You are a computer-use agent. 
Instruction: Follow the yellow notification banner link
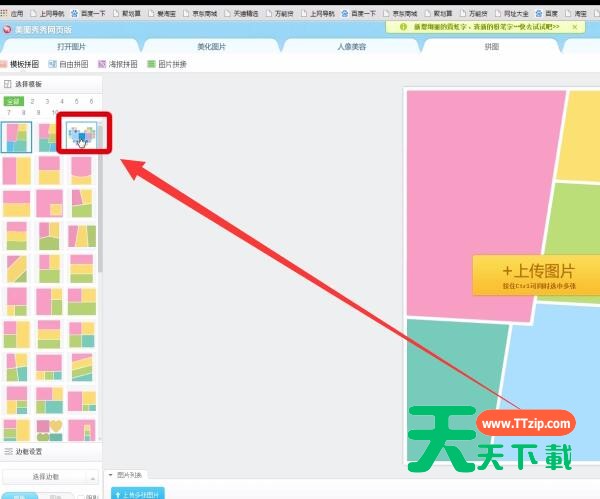click(486, 27)
